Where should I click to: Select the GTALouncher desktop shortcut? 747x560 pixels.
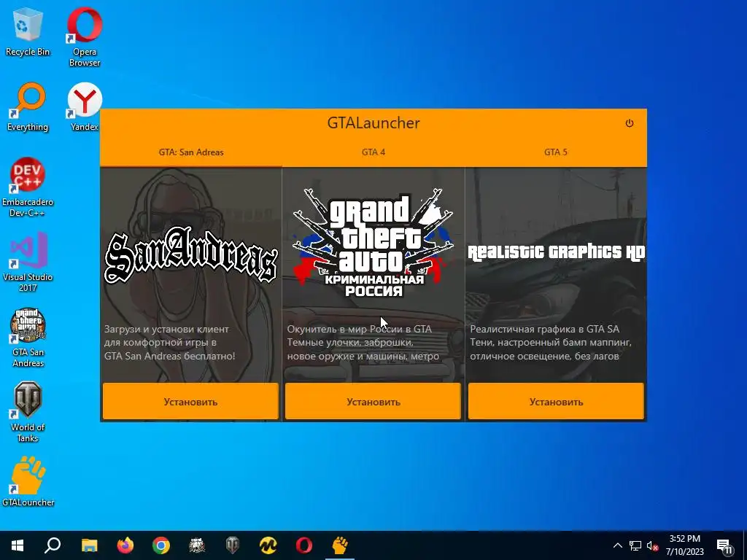click(x=28, y=481)
